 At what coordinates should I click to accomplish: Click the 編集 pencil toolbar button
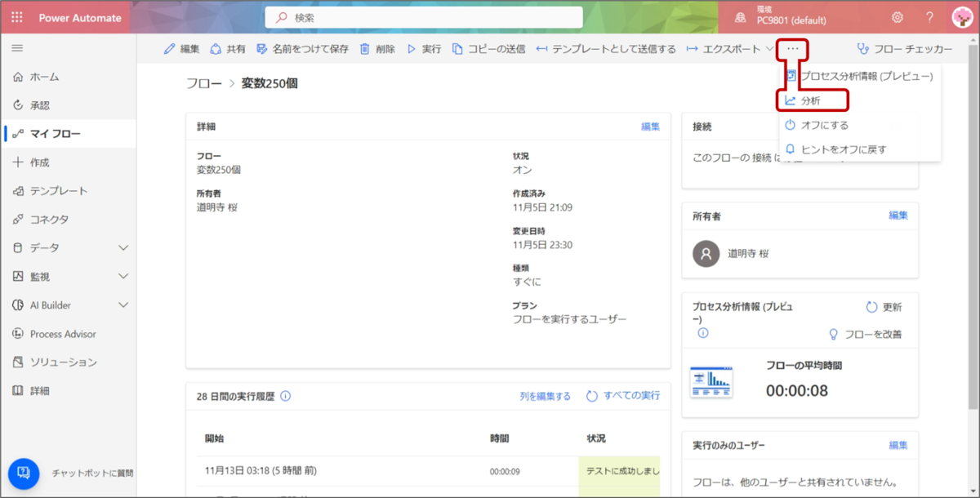[x=181, y=49]
